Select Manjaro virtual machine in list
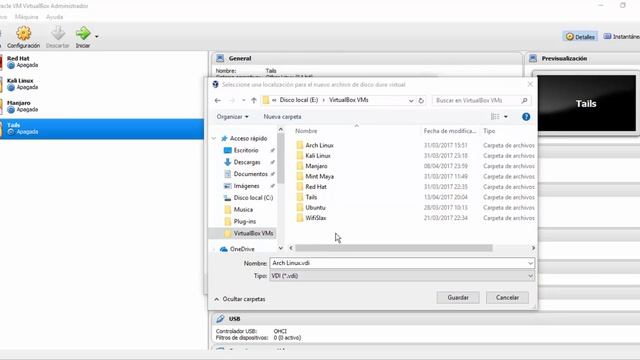Viewport: 640px width, 360px height. (102, 106)
